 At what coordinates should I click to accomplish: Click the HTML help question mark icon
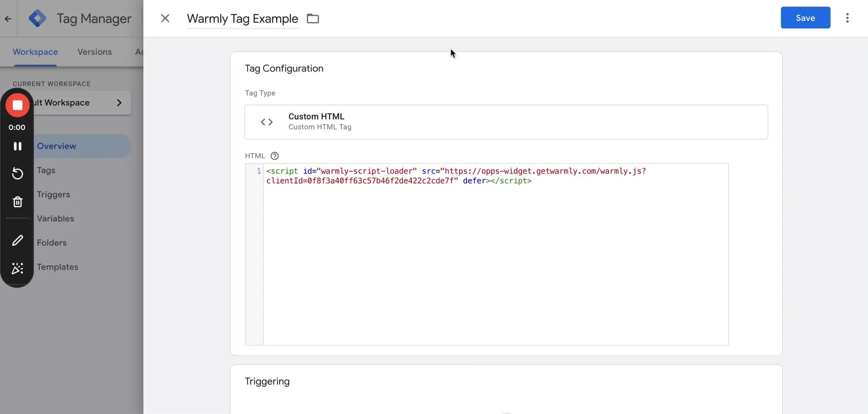275,156
